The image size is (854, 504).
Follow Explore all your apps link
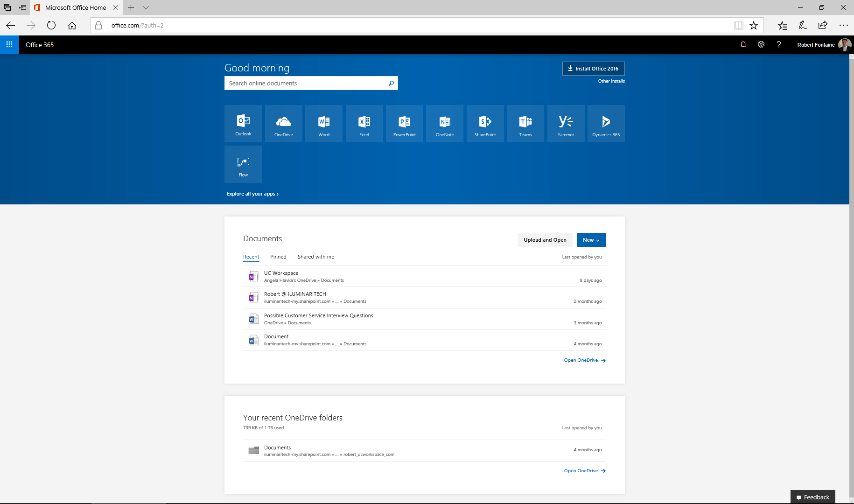click(x=252, y=194)
